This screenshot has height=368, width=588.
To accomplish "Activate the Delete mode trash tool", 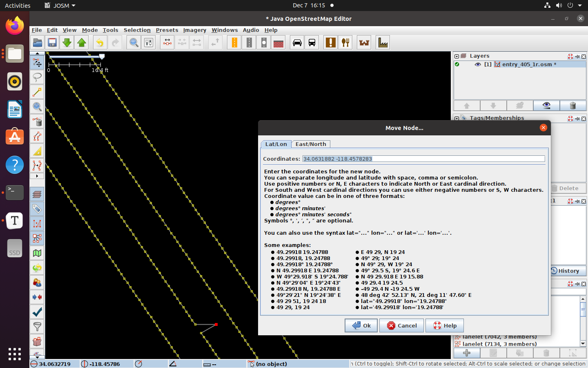I will point(37,121).
